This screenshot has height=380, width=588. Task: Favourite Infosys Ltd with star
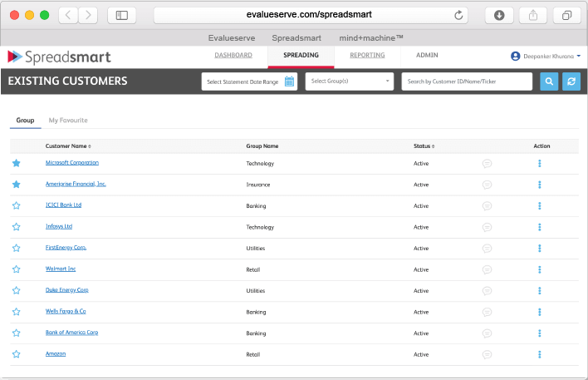click(16, 227)
